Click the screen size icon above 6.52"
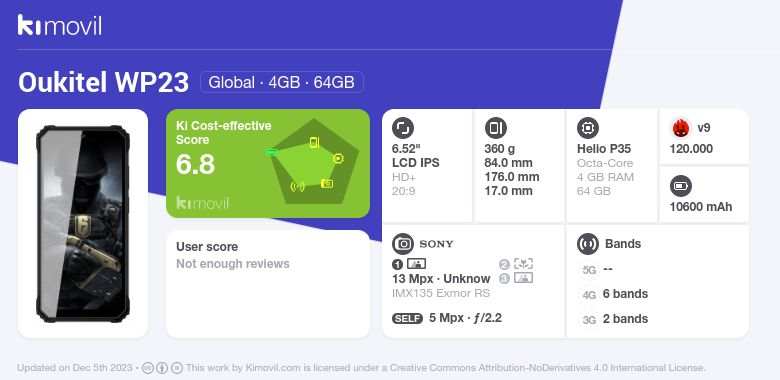The height and width of the screenshot is (380, 780). pos(403,128)
